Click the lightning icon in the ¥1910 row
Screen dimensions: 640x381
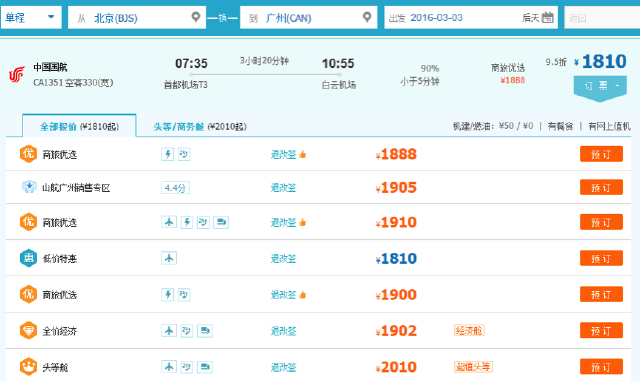[x=187, y=222]
